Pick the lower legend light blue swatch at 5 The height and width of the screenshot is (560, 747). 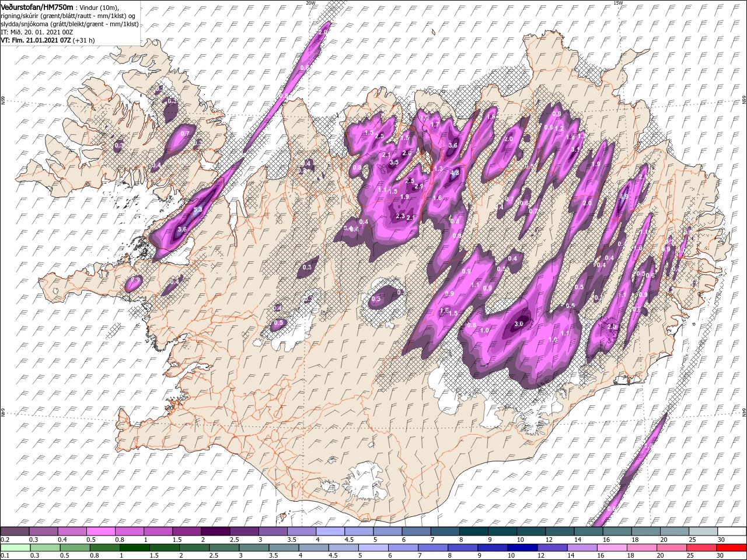point(373,547)
